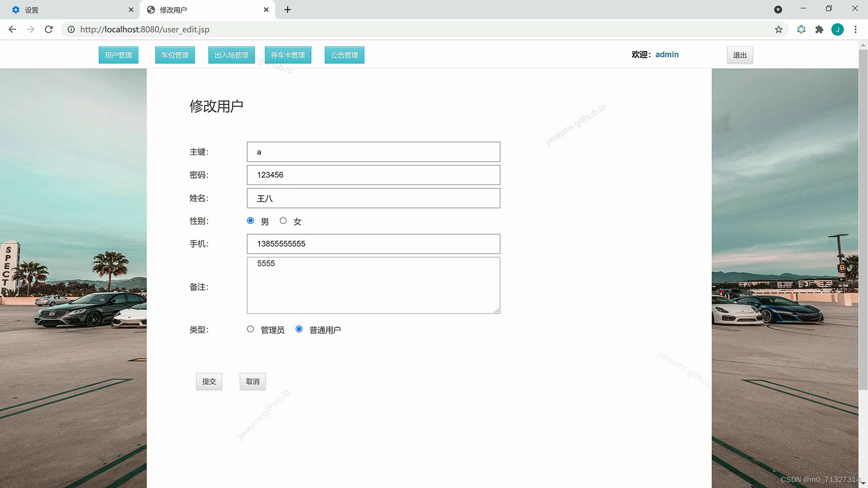Click the 类型 label
Viewport: 868px width, 488px height.
[199, 330]
